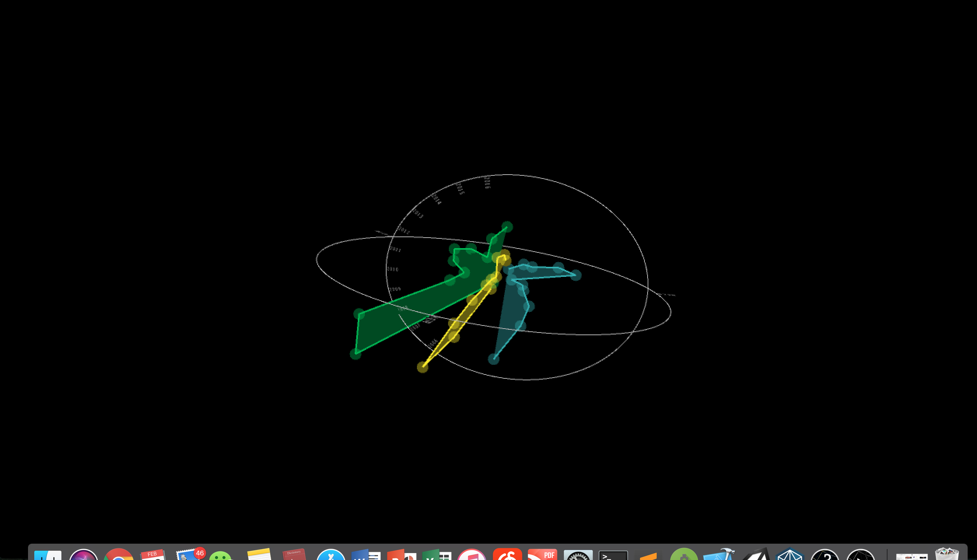977x560 pixels.
Task: Open Google Chrome in the dock
Action: (118, 555)
